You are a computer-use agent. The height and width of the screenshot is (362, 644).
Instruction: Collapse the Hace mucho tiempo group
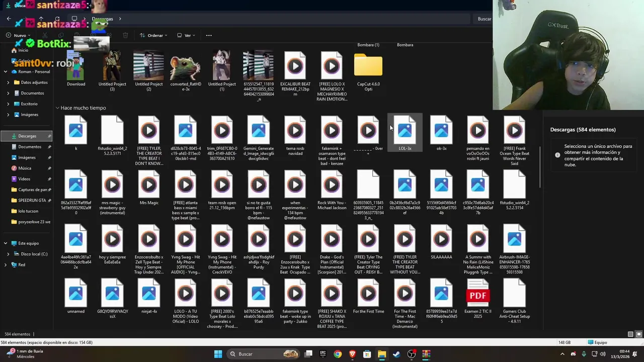57,108
